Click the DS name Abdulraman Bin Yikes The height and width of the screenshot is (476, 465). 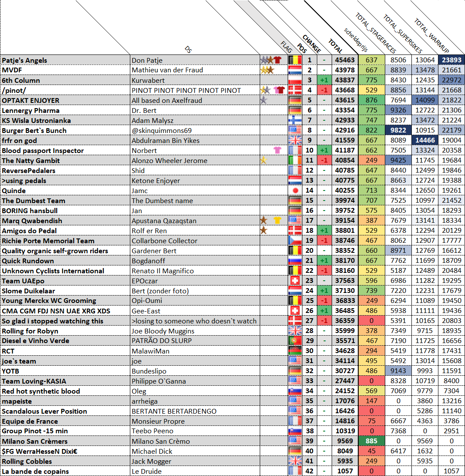point(166,140)
